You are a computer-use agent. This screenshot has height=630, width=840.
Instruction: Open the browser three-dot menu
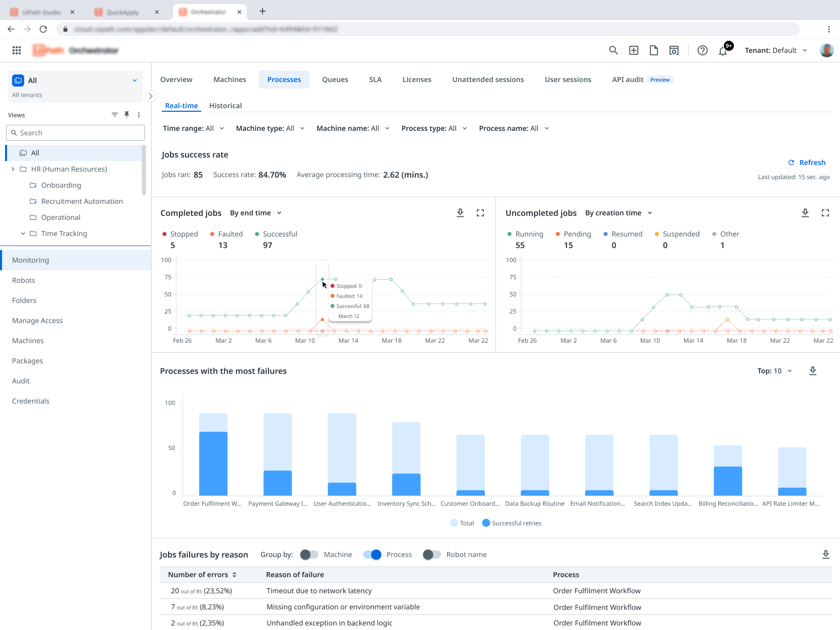[829, 29]
